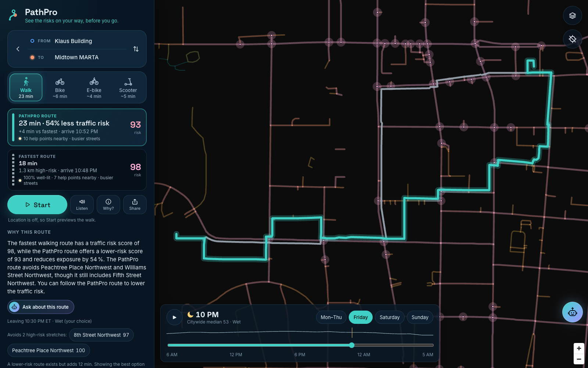Click the PathPro logo icon
The height and width of the screenshot is (368, 588).
13,15
